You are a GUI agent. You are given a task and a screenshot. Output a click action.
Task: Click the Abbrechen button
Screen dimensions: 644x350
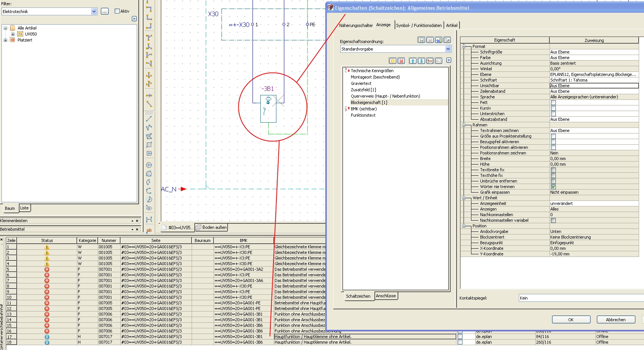coord(616,320)
